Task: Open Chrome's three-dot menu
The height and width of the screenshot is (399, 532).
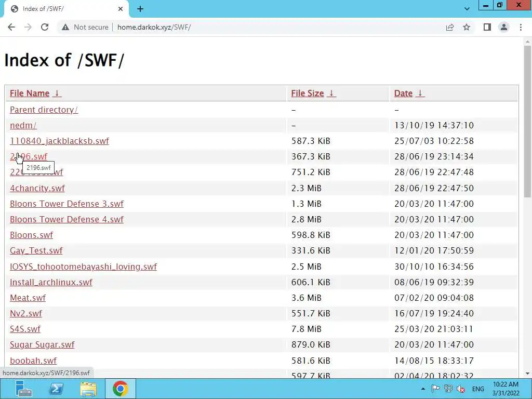Action: coord(521,27)
